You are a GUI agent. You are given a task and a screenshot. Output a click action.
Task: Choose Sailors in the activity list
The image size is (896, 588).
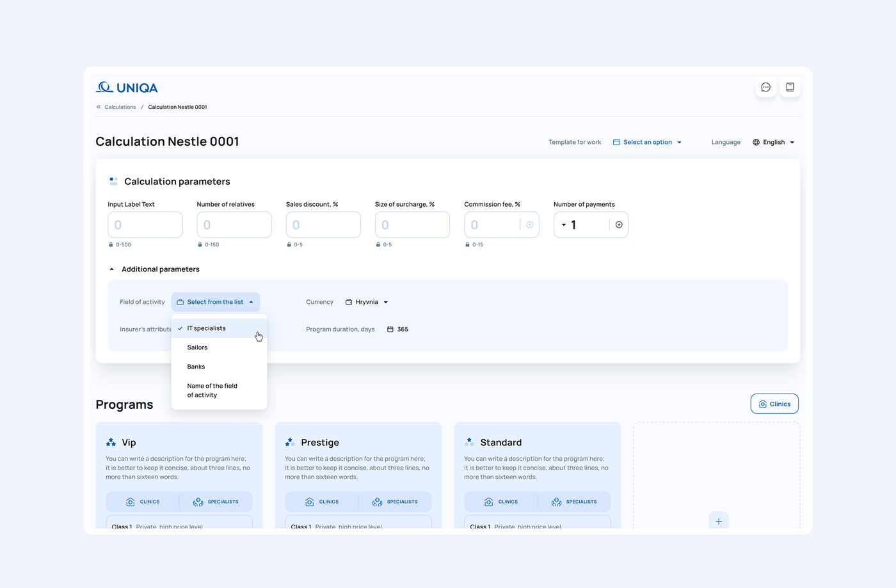pyautogui.click(x=197, y=347)
